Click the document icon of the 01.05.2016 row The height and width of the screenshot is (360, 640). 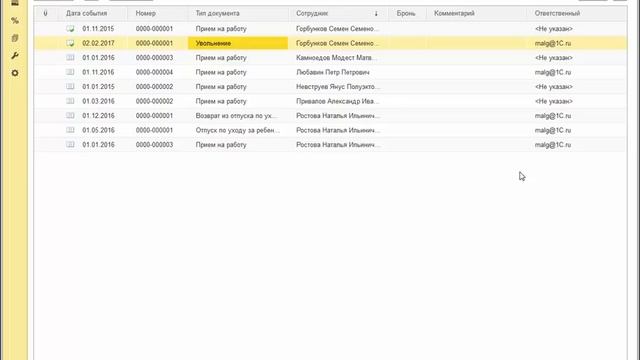coord(70,130)
